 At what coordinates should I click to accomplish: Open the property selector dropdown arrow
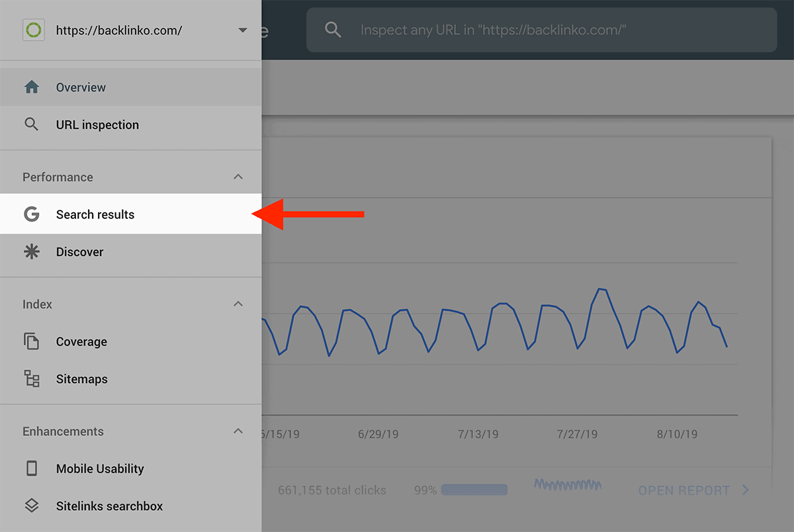242,30
